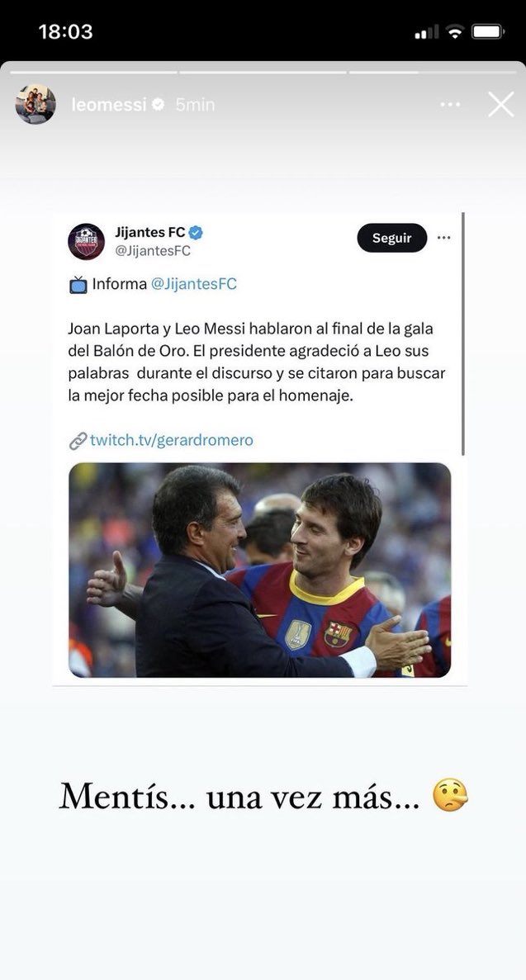Open the tweet's three-dot menu
Screen dimensions: 526x980
pyautogui.click(x=444, y=238)
